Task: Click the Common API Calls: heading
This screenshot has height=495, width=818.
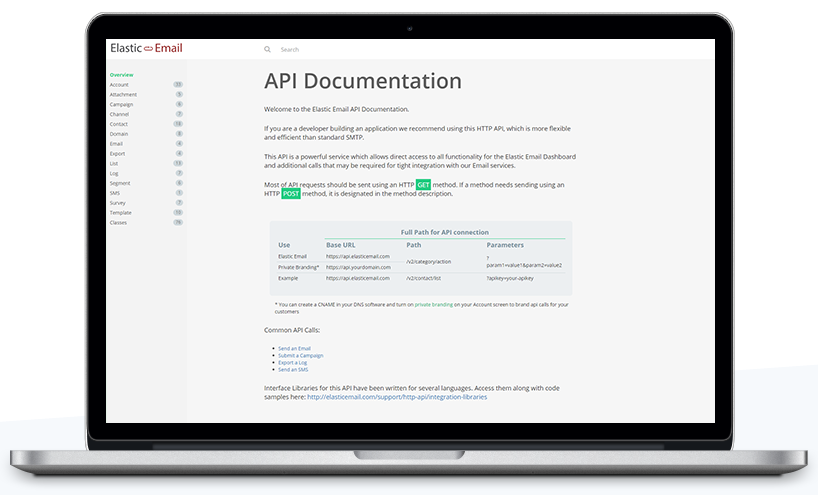Action: [x=292, y=330]
